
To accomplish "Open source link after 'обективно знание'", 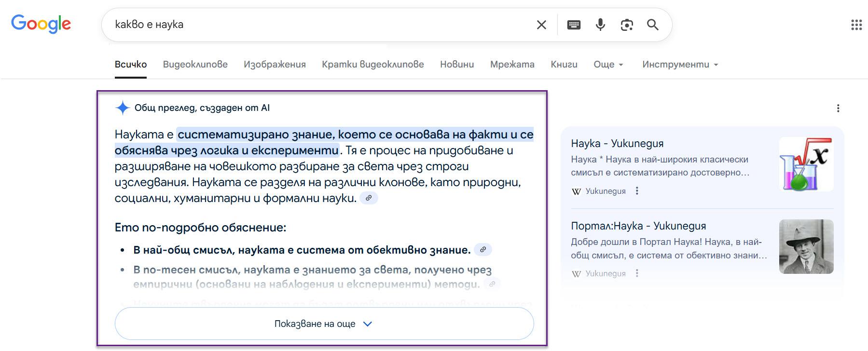I will [x=483, y=249].
